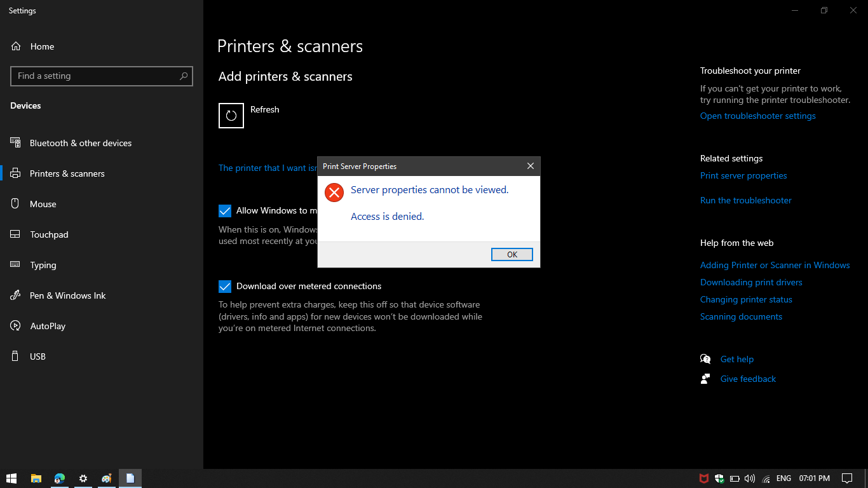
Task: Click the keyboard Typing icon in sidebar
Action: point(15,265)
